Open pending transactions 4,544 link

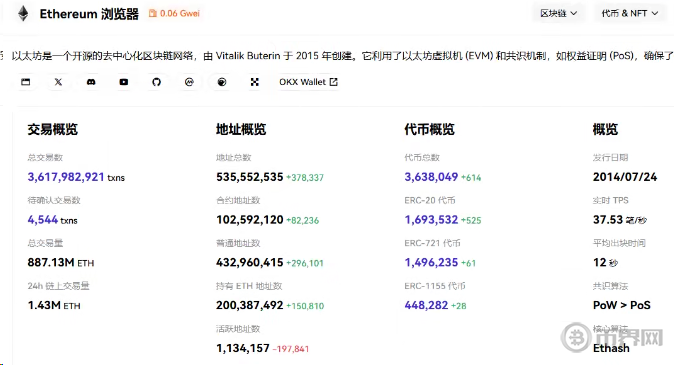tap(43, 220)
